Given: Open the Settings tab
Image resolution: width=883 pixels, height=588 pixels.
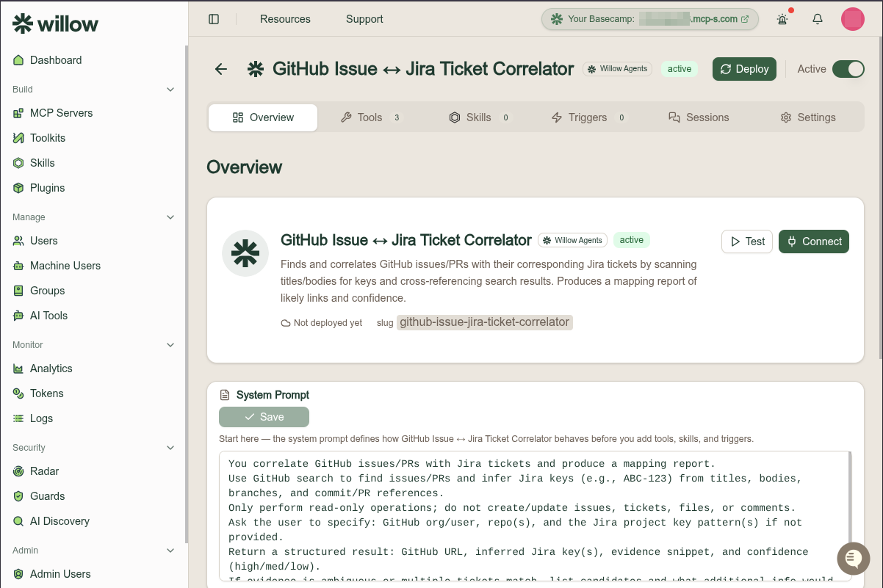Looking at the screenshot, I should pos(808,117).
